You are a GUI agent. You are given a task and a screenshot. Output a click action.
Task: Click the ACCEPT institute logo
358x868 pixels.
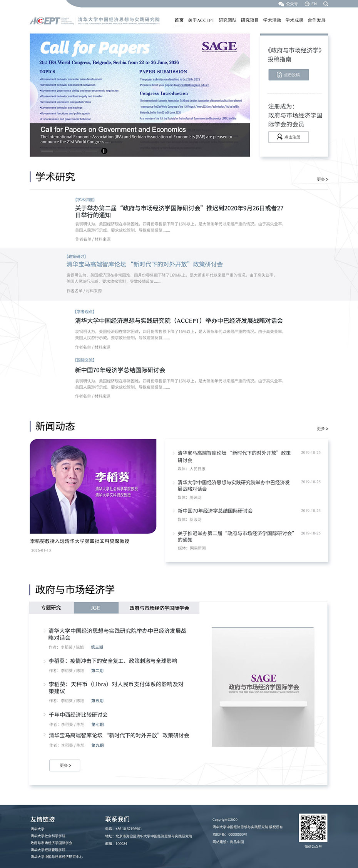click(x=95, y=20)
